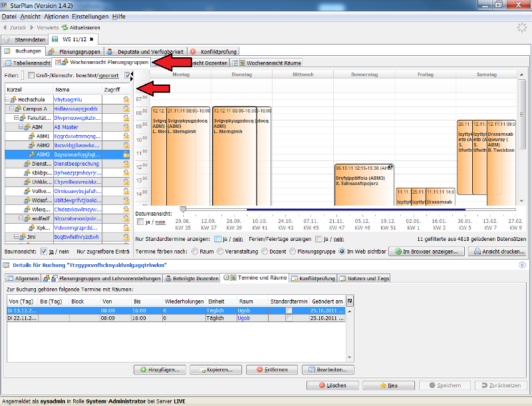Collapse the booking details panel chevron
This screenshot has height=406, width=532.
(522, 265)
